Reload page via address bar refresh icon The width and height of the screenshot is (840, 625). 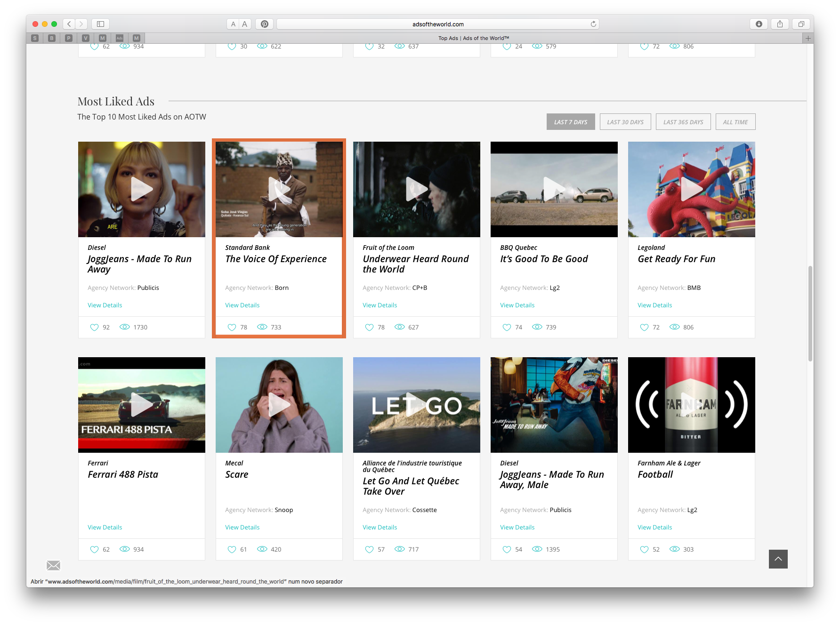(x=593, y=24)
